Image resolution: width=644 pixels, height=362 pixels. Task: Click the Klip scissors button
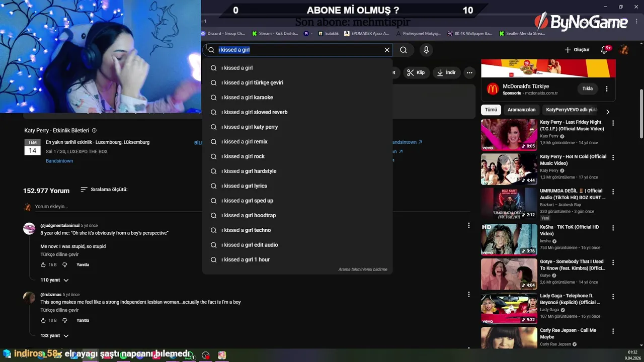pyautogui.click(x=416, y=72)
